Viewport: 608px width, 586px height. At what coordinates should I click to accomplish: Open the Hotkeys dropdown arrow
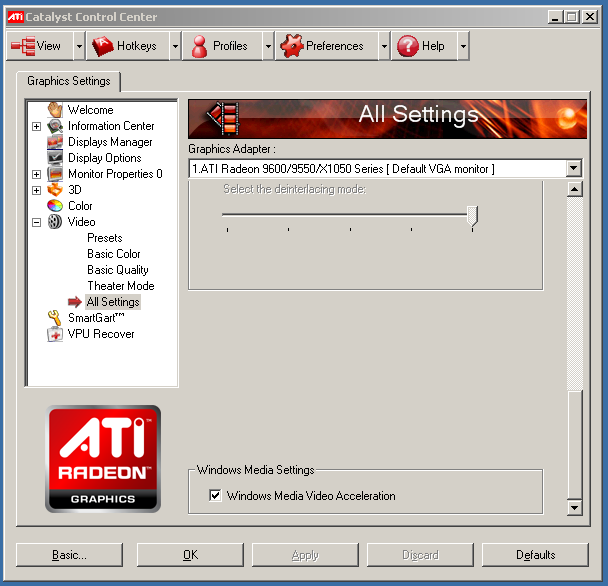pyautogui.click(x=175, y=46)
